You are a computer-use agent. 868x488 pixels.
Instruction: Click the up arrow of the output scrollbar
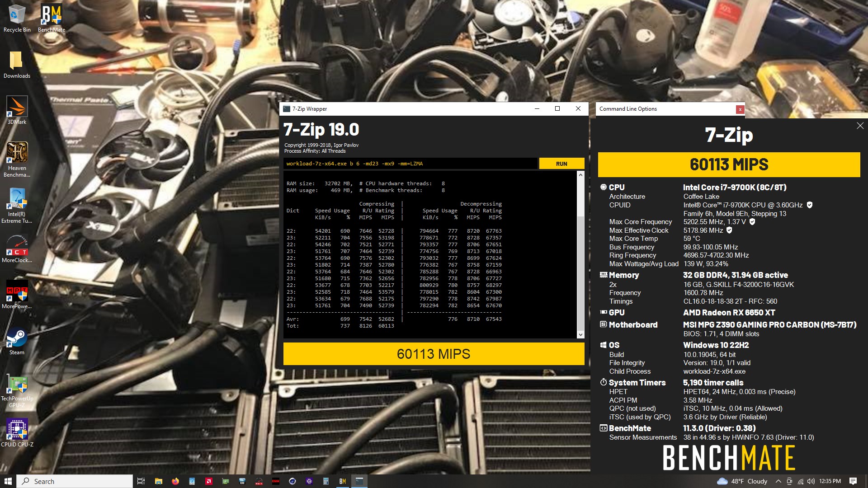pos(580,175)
